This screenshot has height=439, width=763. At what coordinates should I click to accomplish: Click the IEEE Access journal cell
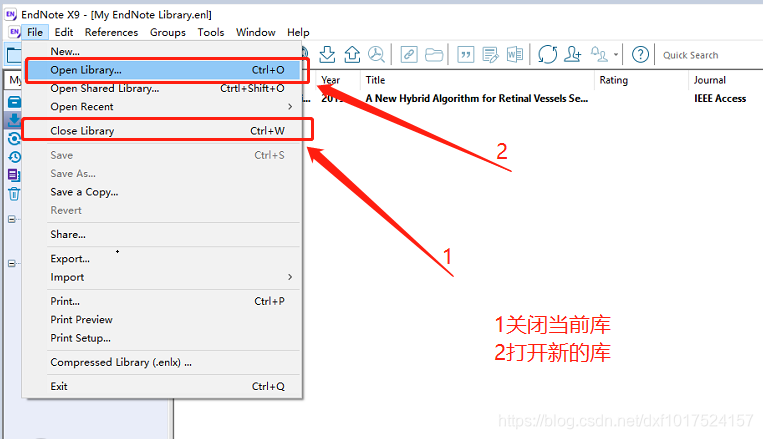pyautogui.click(x=720, y=98)
